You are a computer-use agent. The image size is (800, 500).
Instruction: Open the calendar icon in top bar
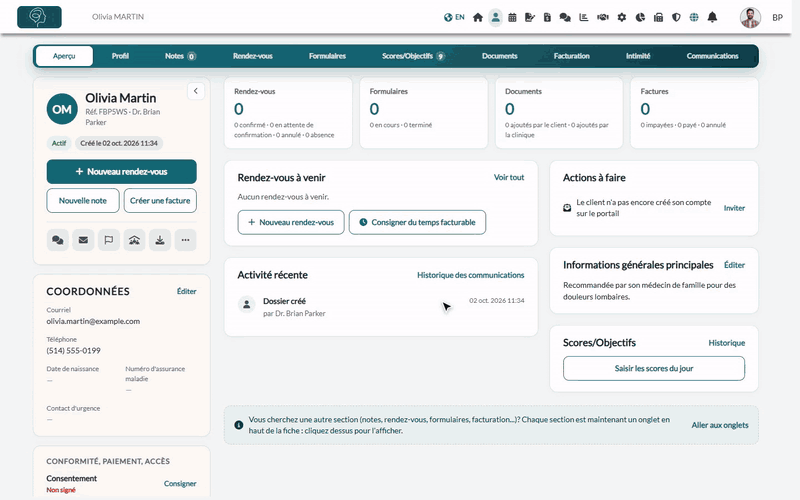tap(512, 17)
